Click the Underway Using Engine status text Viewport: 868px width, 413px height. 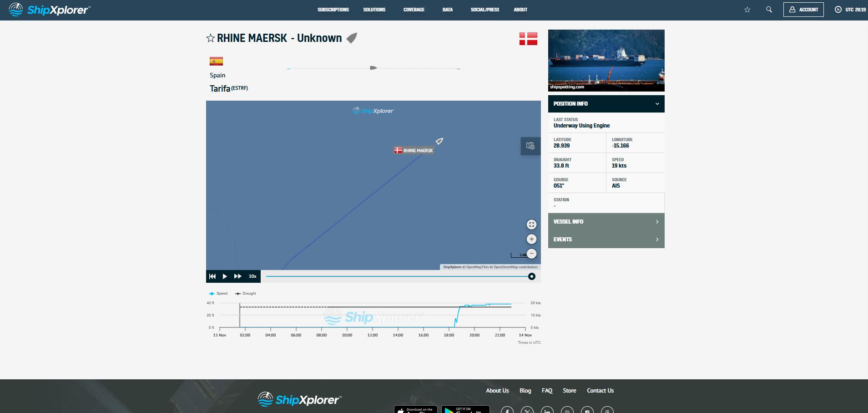581,126
